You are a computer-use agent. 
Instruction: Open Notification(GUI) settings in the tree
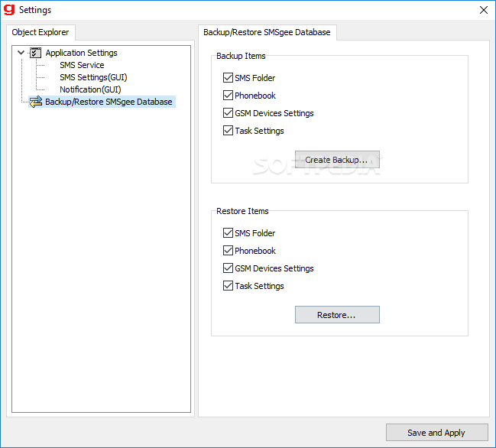[90, 89]
